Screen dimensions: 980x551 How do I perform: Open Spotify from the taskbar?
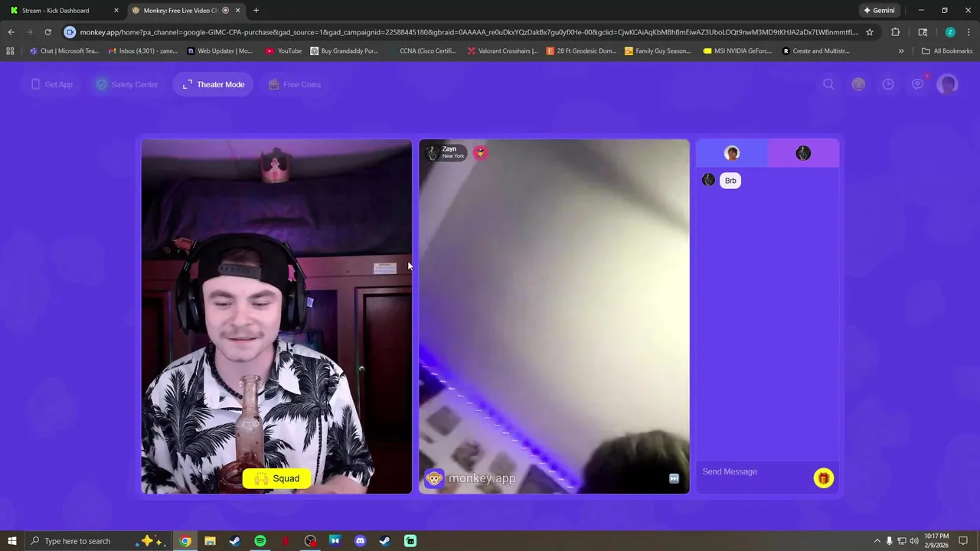point(260,541)
